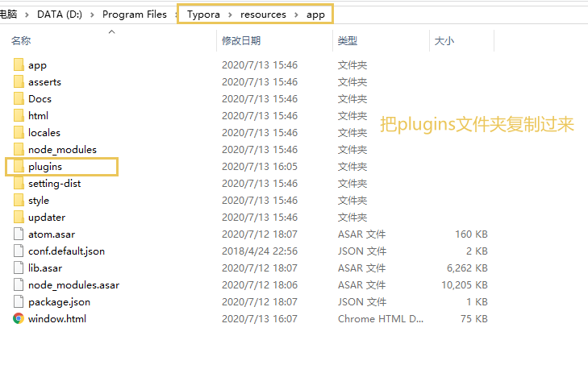The height and width of the screenshot is (365, 588).
Task: Click the ASAR 文件 type of lib.asar
Action: (x=361, y=268)
